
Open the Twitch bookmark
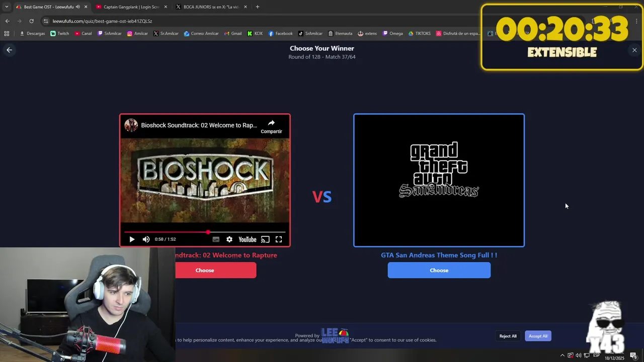click(59, 34)
